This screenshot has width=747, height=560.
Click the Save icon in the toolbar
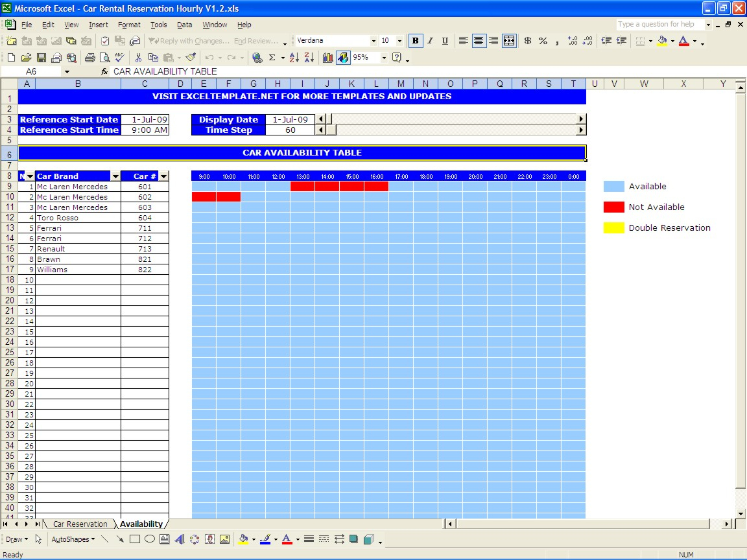click(41, 58)
